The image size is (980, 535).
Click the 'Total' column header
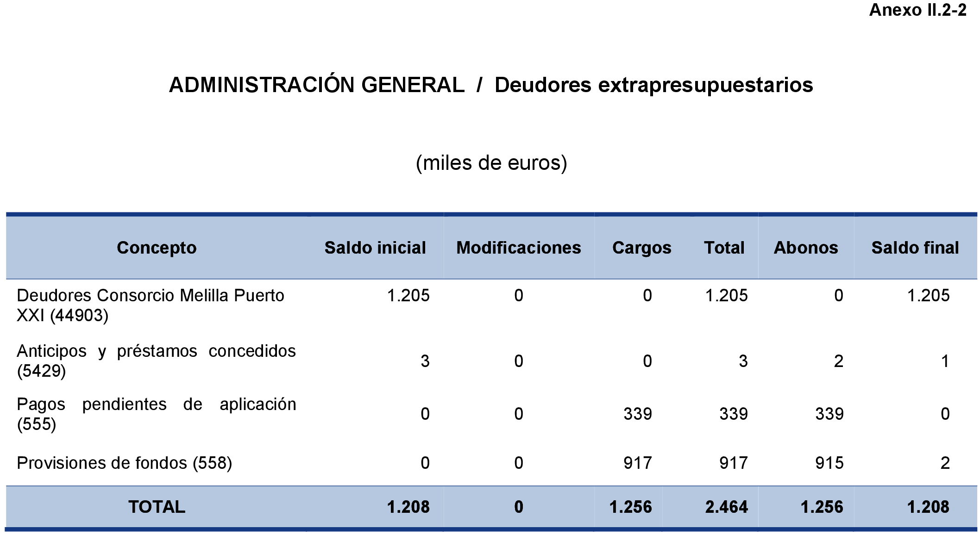pyautogui.click(x=724, y=248)
